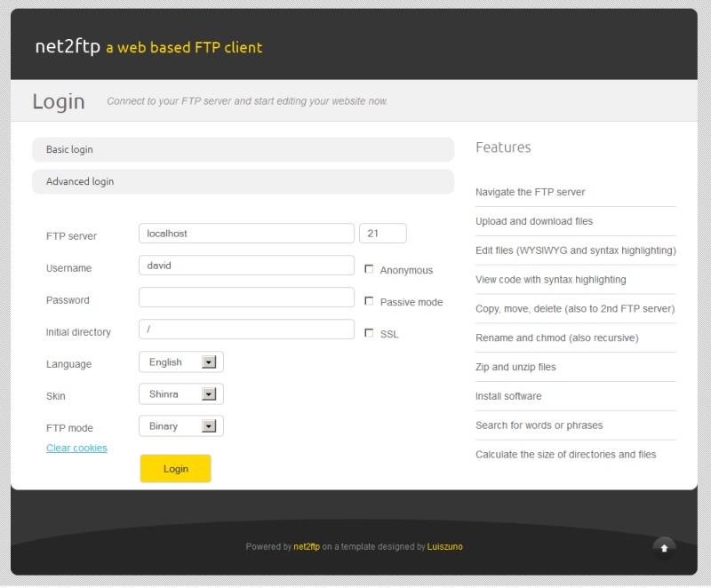This screenshot has height=588, width=711.
Task: Click the Clear cookies link
Action: (76, 448)
